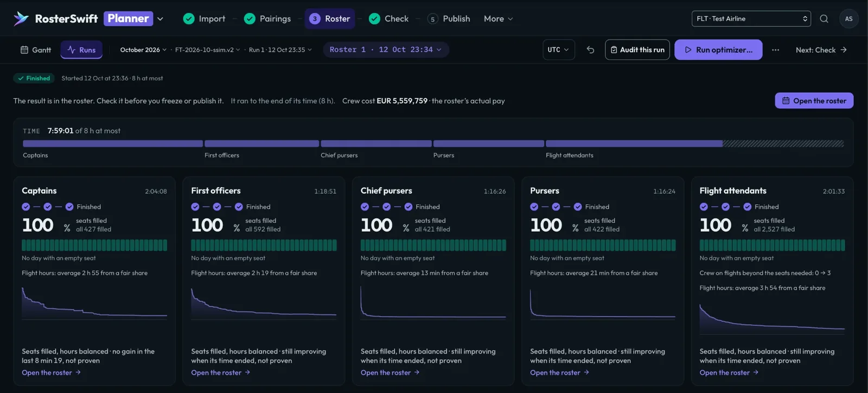Switch to the Gantt view tab
868x393 pixels.
36,50
